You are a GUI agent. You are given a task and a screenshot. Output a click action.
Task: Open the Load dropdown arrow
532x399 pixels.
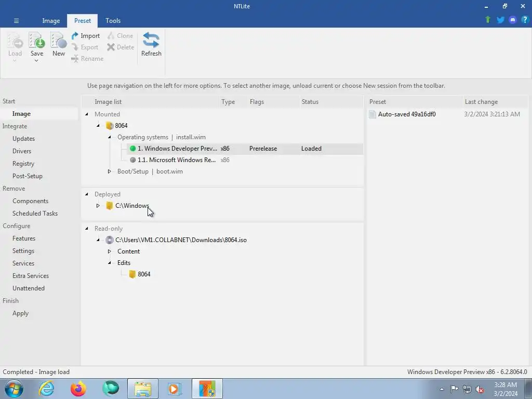coord(15,61)
